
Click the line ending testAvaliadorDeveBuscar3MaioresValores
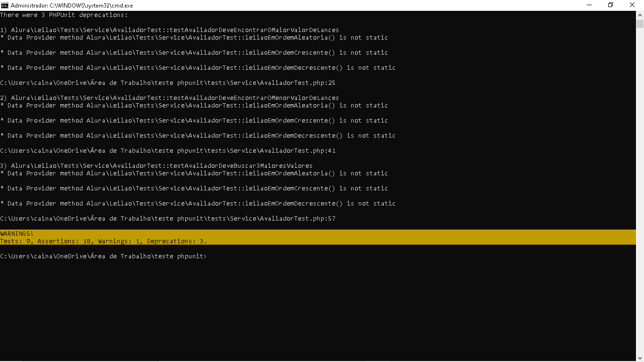[157, 165]
